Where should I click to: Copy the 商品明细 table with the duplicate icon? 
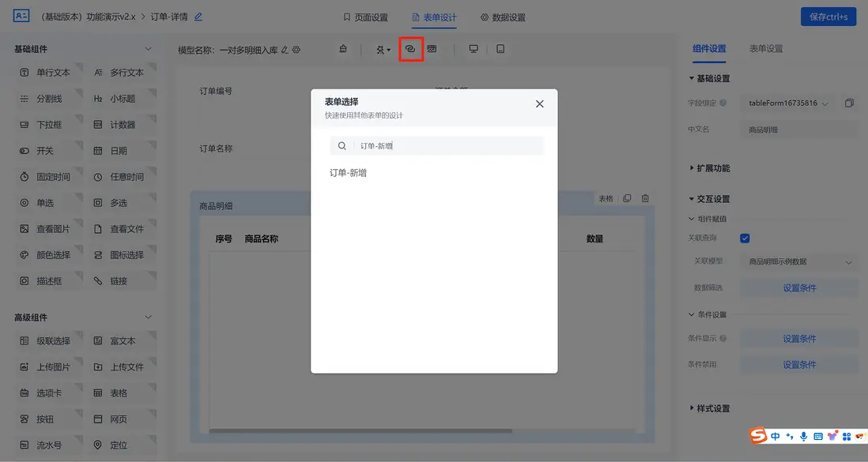(x=626, y=198)
